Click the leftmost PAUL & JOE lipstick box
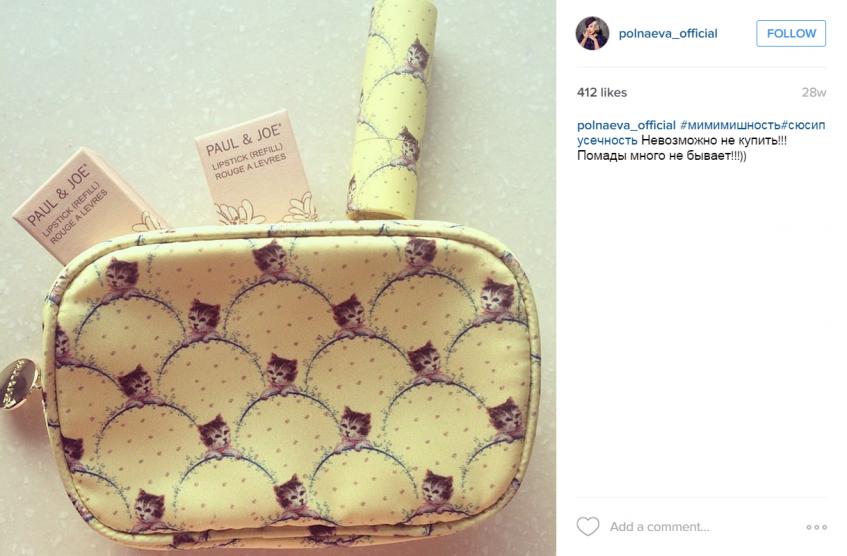This screenshot has width=847, height=556. click(x=86, y=203)
